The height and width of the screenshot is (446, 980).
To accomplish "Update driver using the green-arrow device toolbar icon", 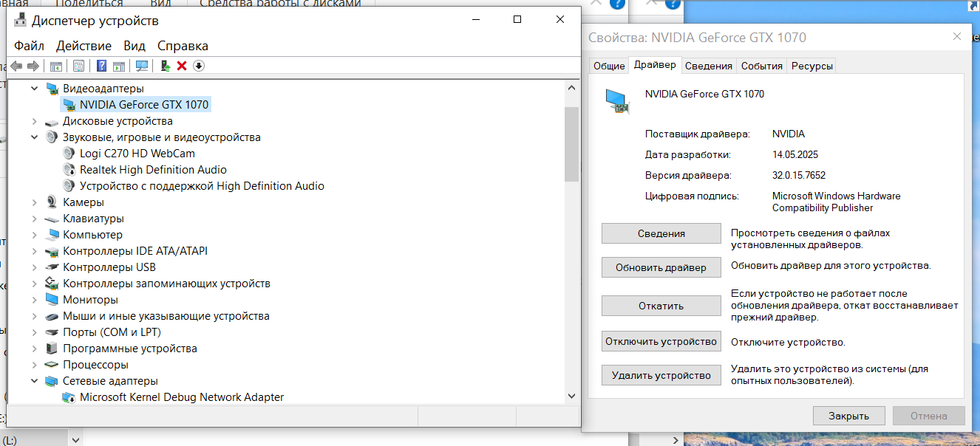I will (166, 66).
